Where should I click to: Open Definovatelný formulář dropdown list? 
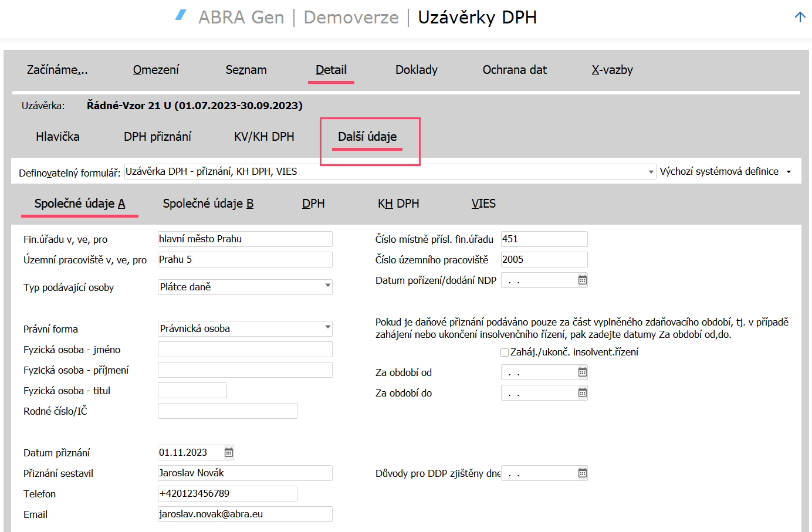click(x=651, y=172)
